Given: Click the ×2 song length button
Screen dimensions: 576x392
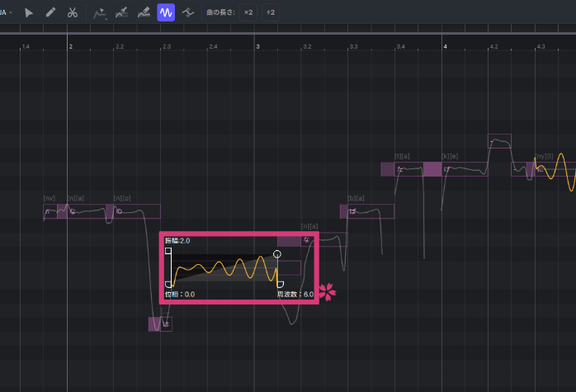Looking at the screenshot, I should click(x=248, y=13).
